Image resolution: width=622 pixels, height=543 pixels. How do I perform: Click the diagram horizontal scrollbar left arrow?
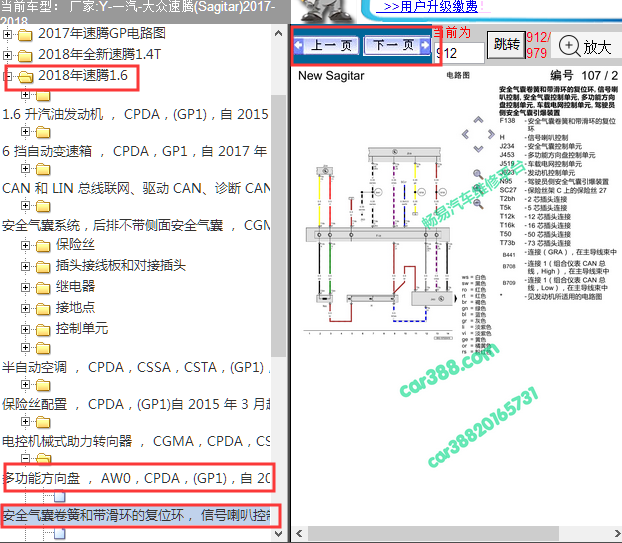[x=299, y=533]
